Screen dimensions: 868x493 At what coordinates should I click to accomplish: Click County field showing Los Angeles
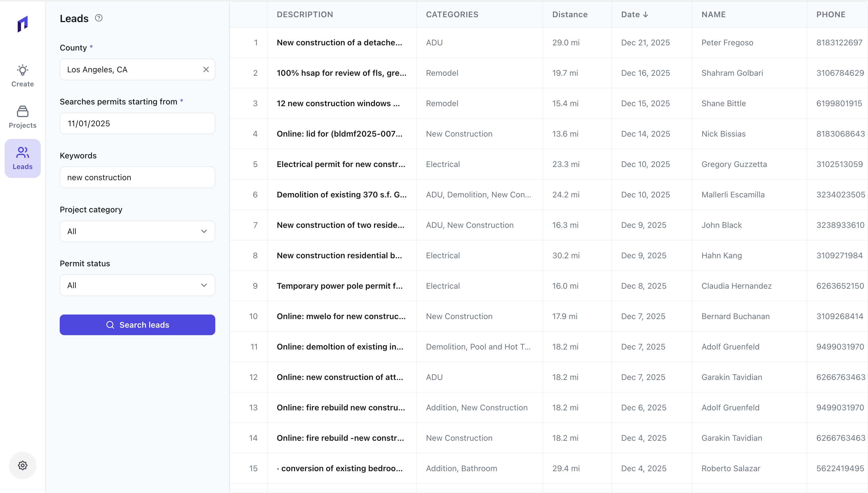[130, 69]
